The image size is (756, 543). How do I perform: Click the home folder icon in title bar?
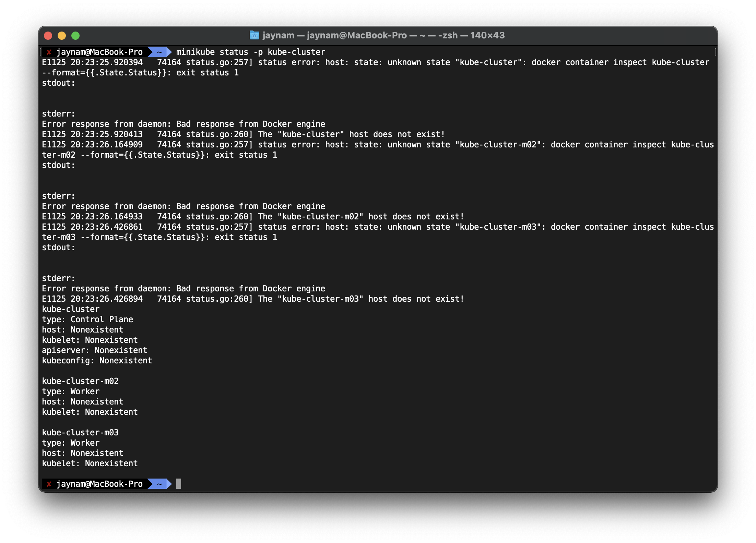(x=254, y=35)
